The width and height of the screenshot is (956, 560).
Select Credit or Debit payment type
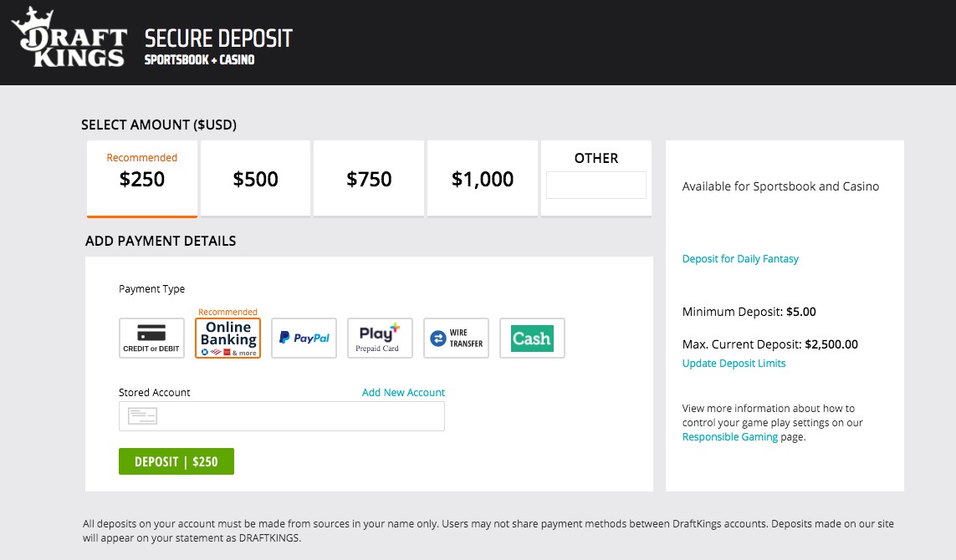(151, 339)
